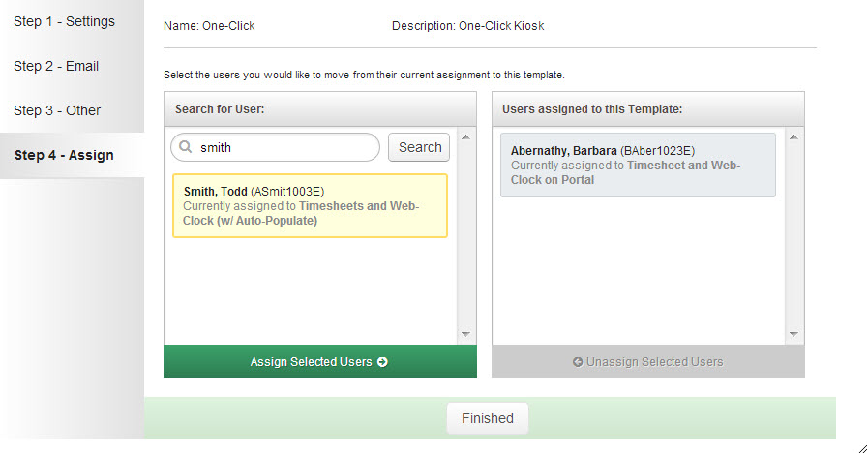868x453 pixels.
Task: Select the Smith, Todd user entry
Action: pyautogui.click(x=310, y=206)
